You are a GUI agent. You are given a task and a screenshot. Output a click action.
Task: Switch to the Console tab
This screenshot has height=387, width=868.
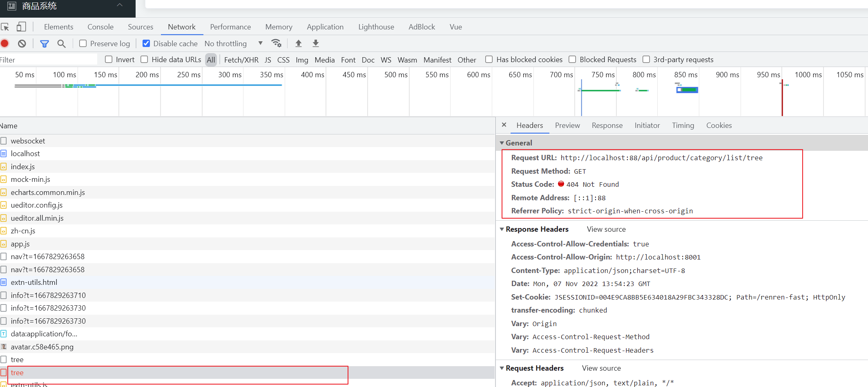[x=100, y=27]
